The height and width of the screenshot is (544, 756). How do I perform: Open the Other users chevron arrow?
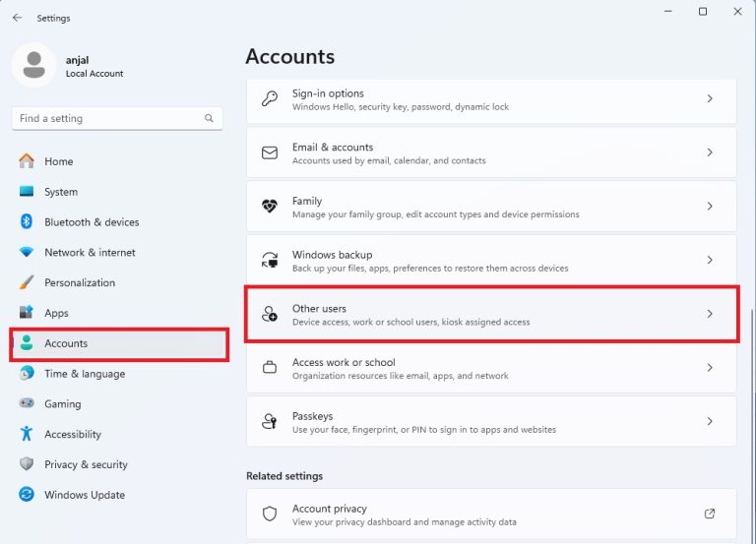coord(710,314)
